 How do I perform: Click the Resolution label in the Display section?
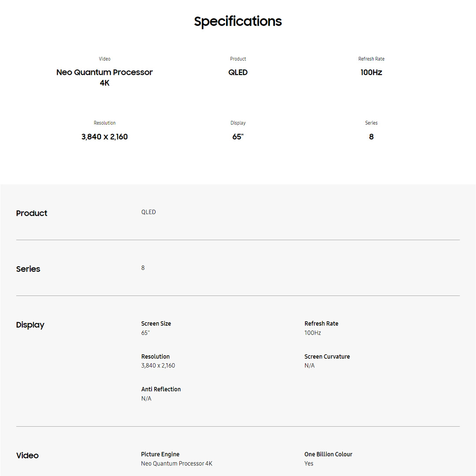[156, 357]
